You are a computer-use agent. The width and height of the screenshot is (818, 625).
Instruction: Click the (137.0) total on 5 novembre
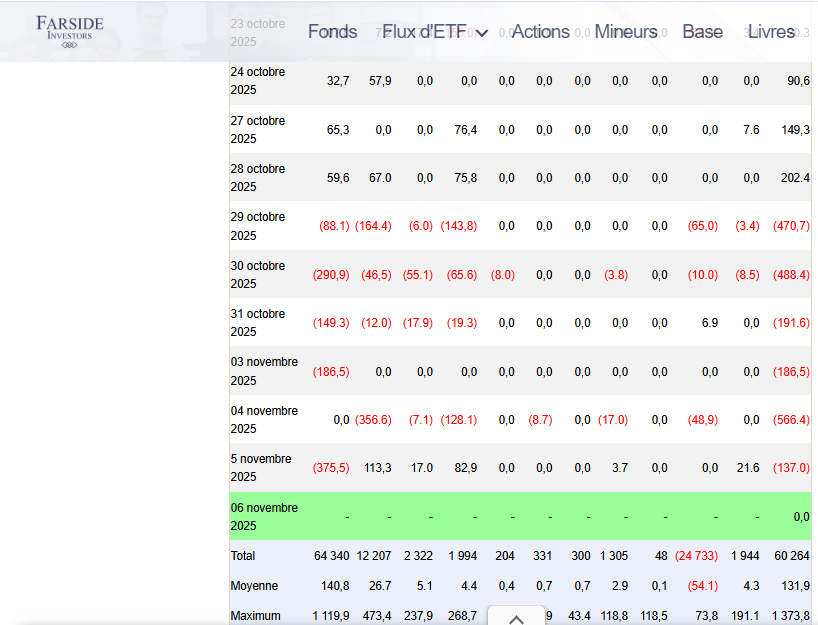pos(791,468)
